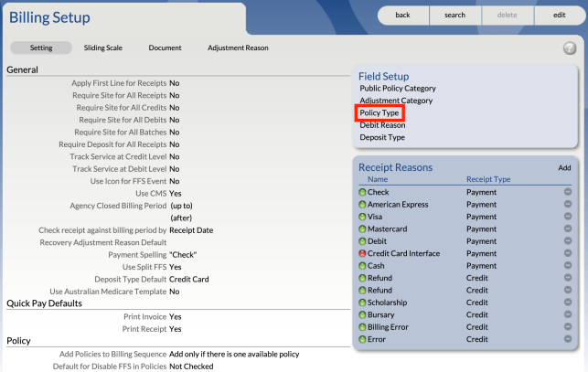Remove the Cash receipt reason

click(568, 265)
